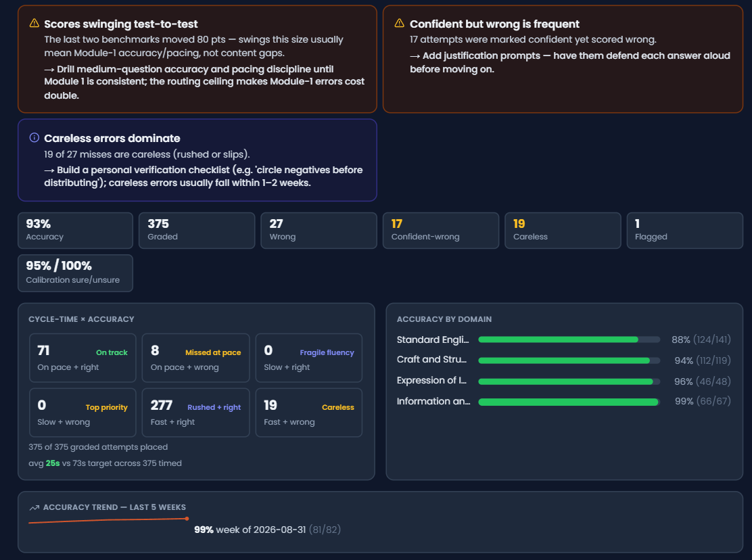
Task: Click the 'Confident but wrong is frequent' alert title
Action: (494, 24)
